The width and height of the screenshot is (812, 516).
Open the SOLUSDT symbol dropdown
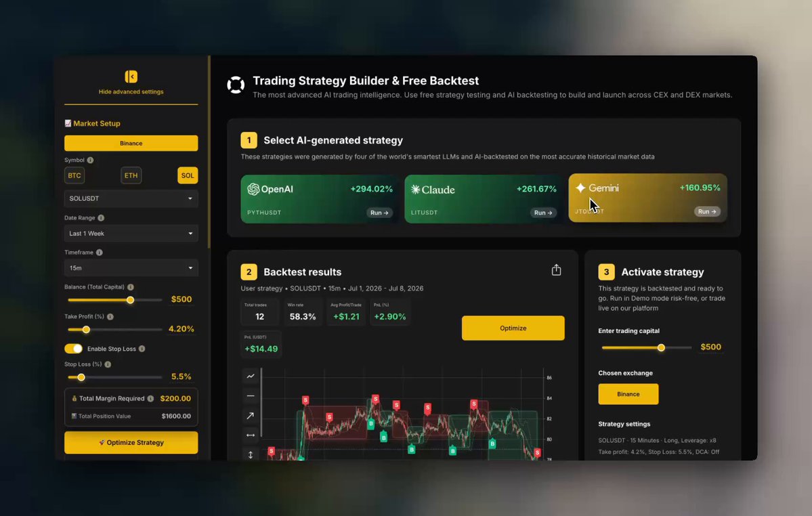point(131,198)
